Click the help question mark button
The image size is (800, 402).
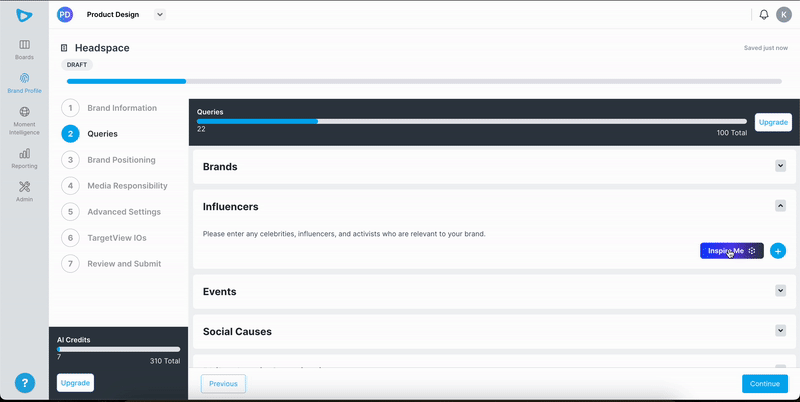(24, 383)
